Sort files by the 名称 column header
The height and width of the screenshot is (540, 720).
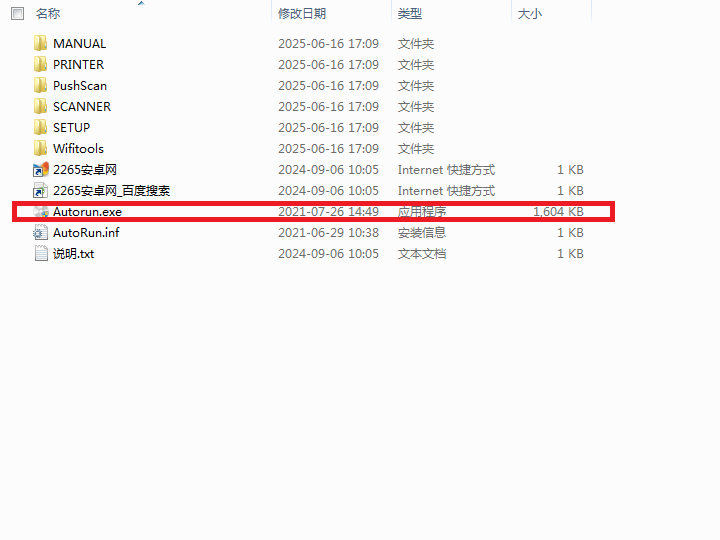click(48, 14)
